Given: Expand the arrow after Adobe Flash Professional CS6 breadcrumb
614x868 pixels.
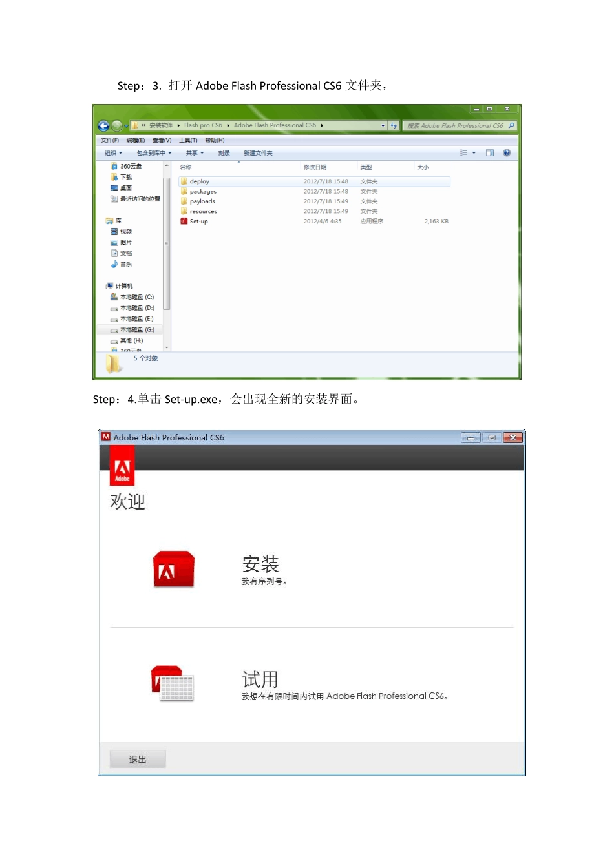Looking at the screenshot, I should [x=322, y=125].
